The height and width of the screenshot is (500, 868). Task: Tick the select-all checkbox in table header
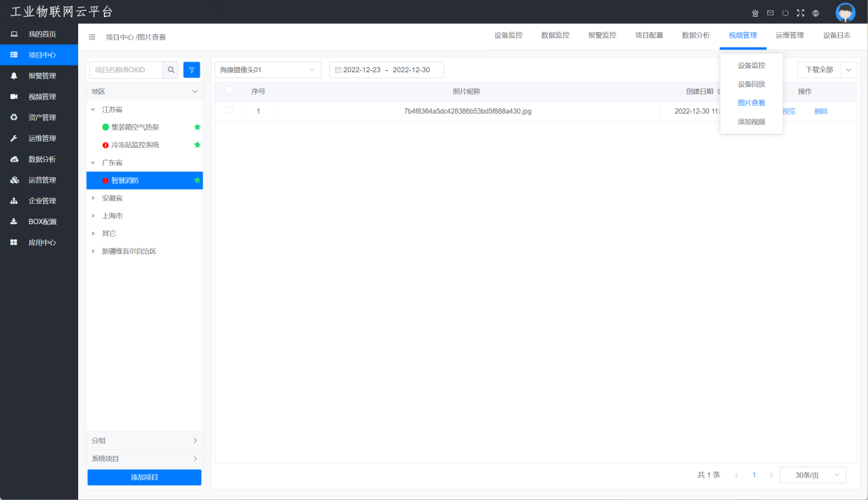[x=229, y=90]
